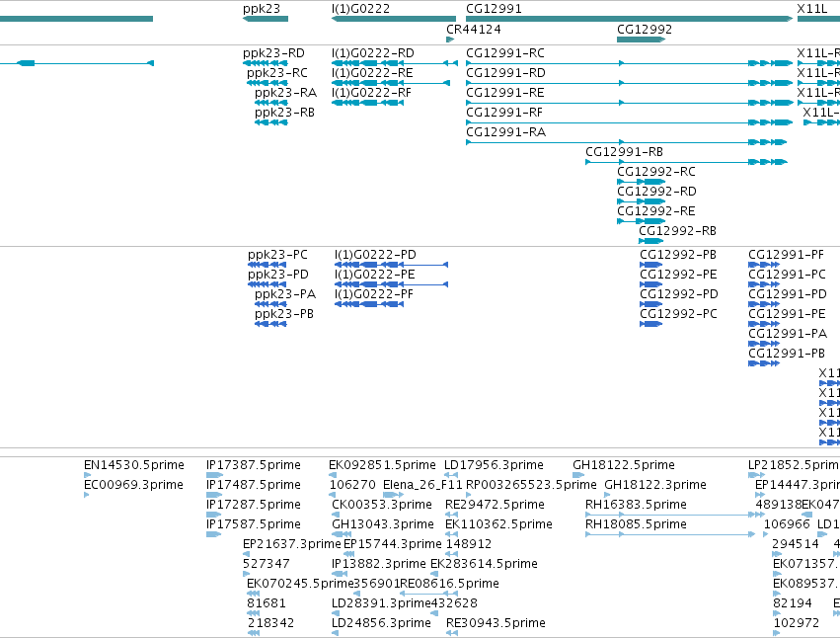The width and height of the screenshot is (840, 638).
Task: Select the CG12992 gene bar
Action: tap(642, 40)
